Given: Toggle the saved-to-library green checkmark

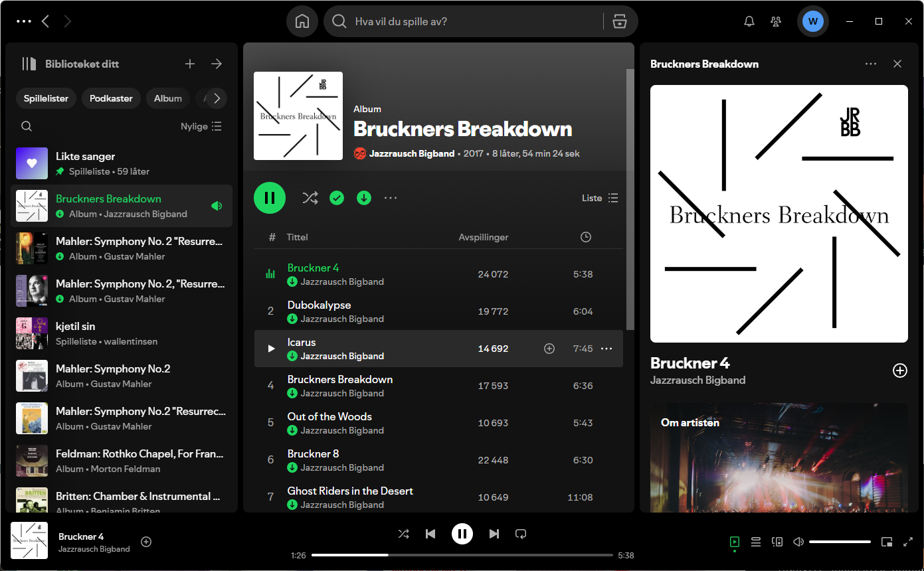Looking at the screenshot, I should coord(337,198).
